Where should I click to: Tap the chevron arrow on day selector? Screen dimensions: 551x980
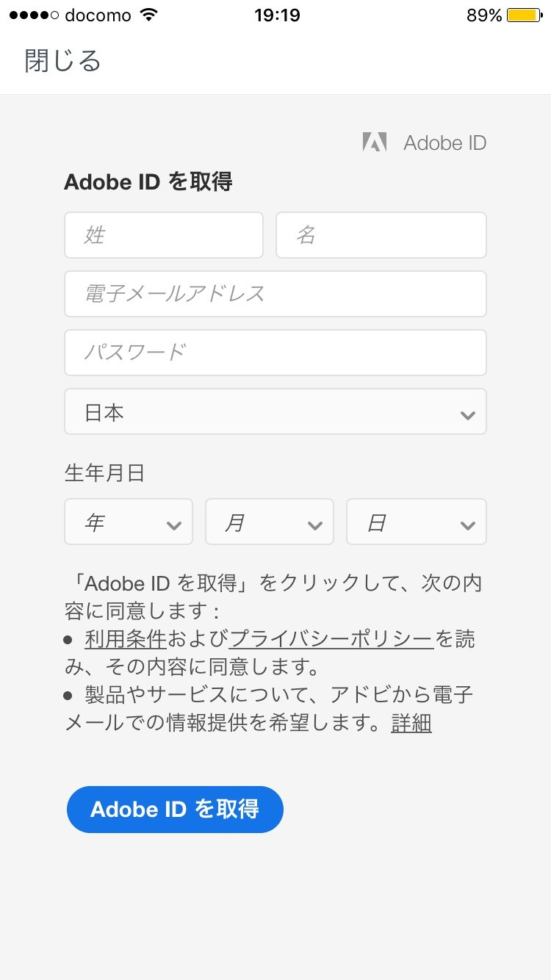(467, 525)
